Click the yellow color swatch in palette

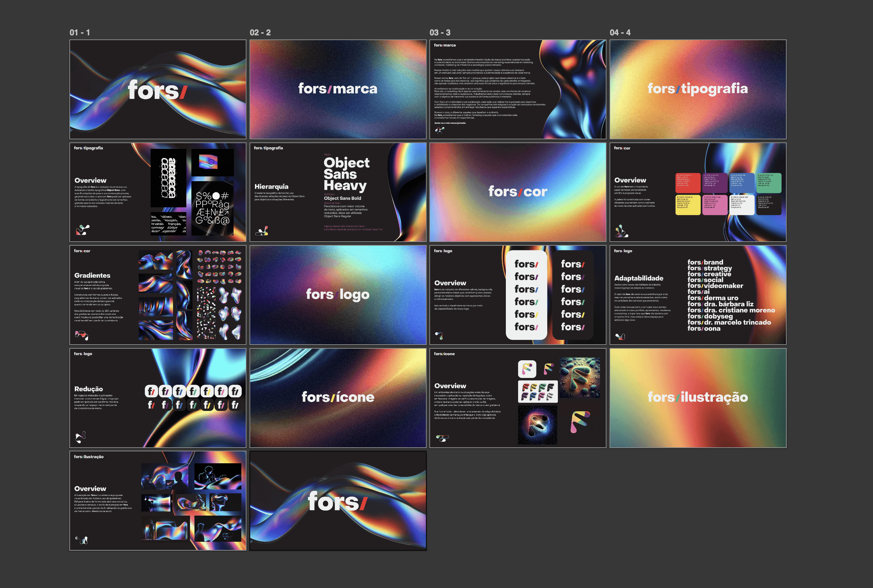[x=688, y=205]
